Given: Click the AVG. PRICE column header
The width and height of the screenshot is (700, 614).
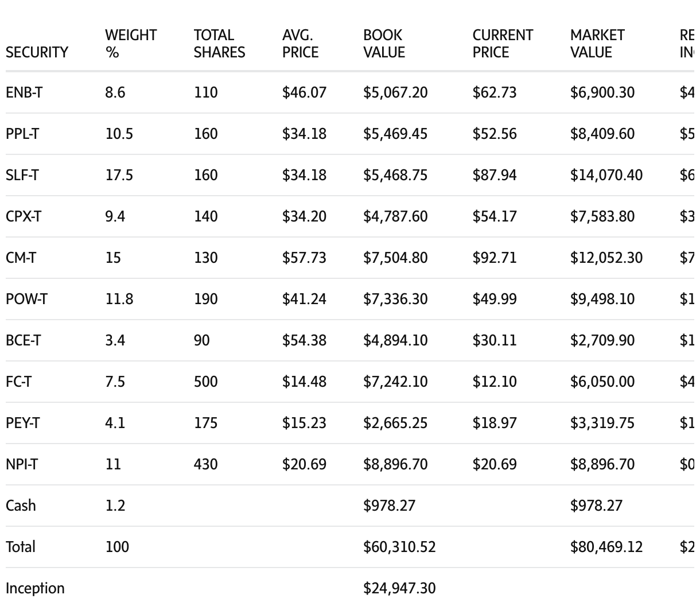Looking at the screenshot, I should point(300,44).
